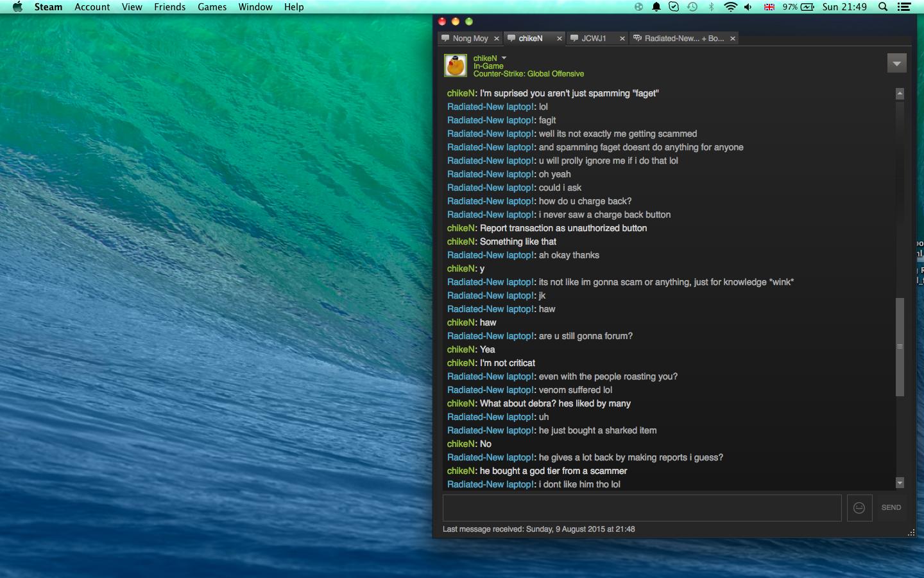
Task: Open the Time Machine menu bar icon
Action: (692, 7)
